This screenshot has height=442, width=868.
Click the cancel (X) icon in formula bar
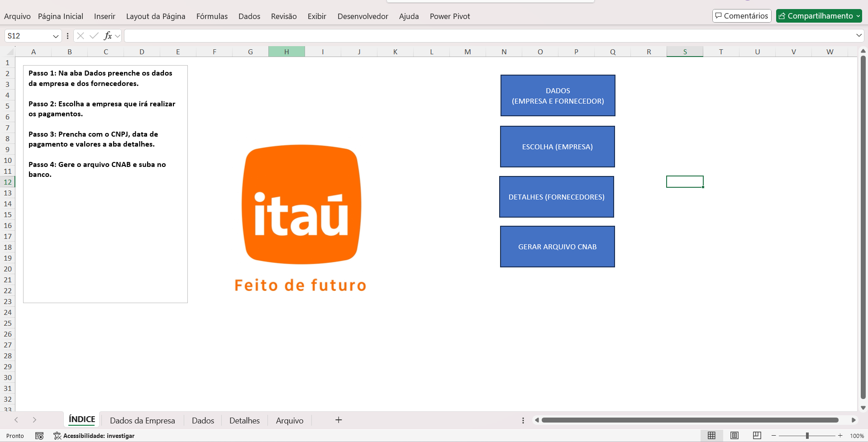click(x=80, y=35)
